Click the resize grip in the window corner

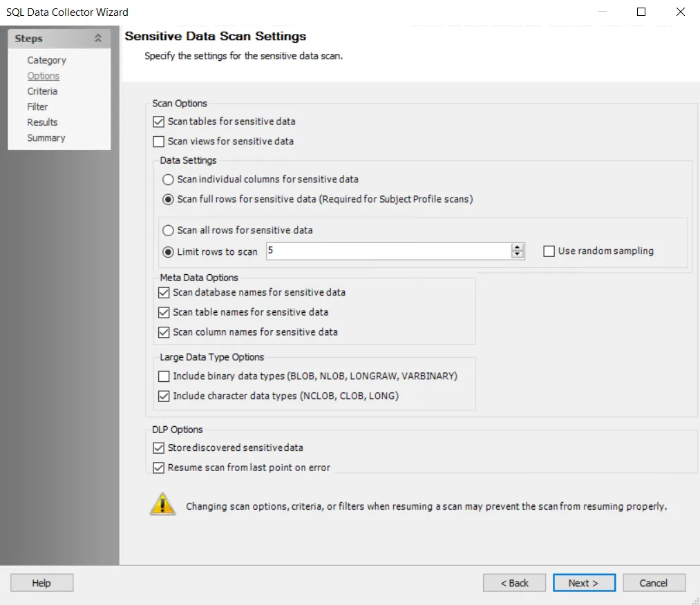[695, 601]
